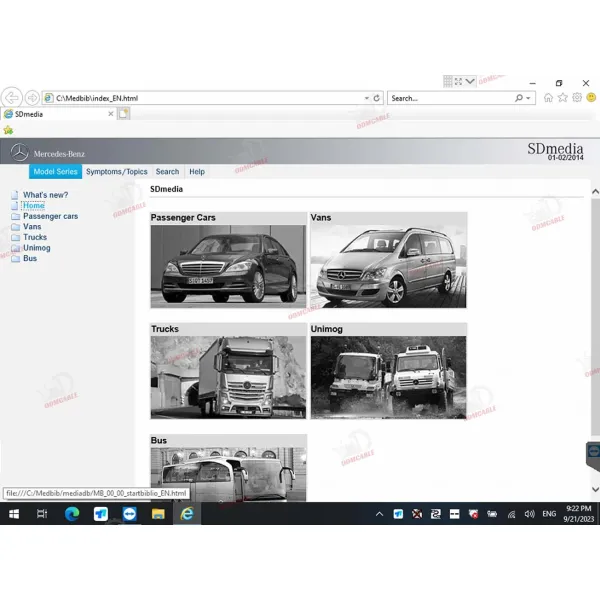The image size is (600, 600).
Task: Click the browser Forward arrow button
Action: click(x=32, y=98)
